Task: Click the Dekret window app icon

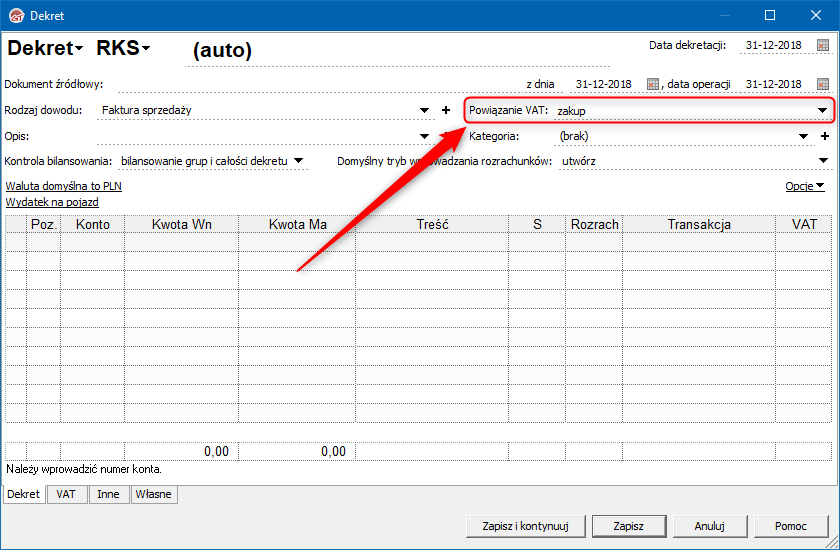Action: [x=17, y=16]
